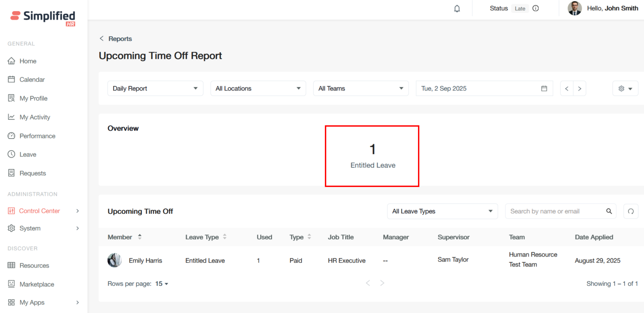Go to the previous day arrow
This screenshot has width=644, height=313.
click(x=567, y=88)
